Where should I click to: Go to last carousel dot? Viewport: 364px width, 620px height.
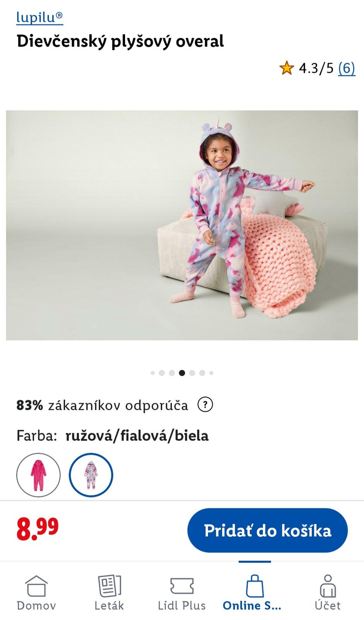(x=211, y=373)
